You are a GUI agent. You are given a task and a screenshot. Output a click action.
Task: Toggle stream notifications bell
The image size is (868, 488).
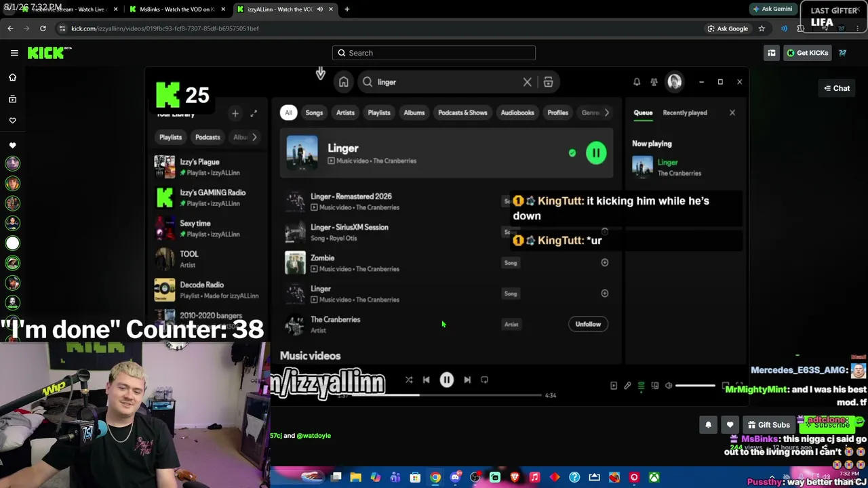pyautogui.click(x=708, y=425)
